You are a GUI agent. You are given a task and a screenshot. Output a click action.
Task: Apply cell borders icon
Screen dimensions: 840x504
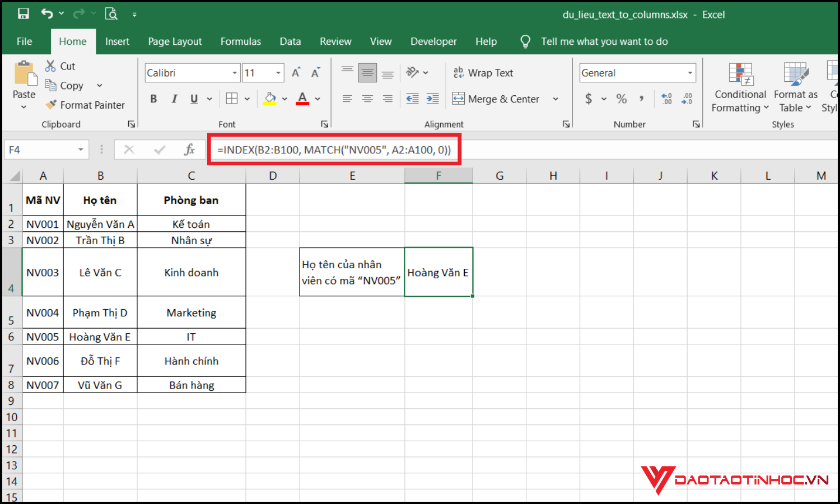pyautogui.click(x=231, y=99)
